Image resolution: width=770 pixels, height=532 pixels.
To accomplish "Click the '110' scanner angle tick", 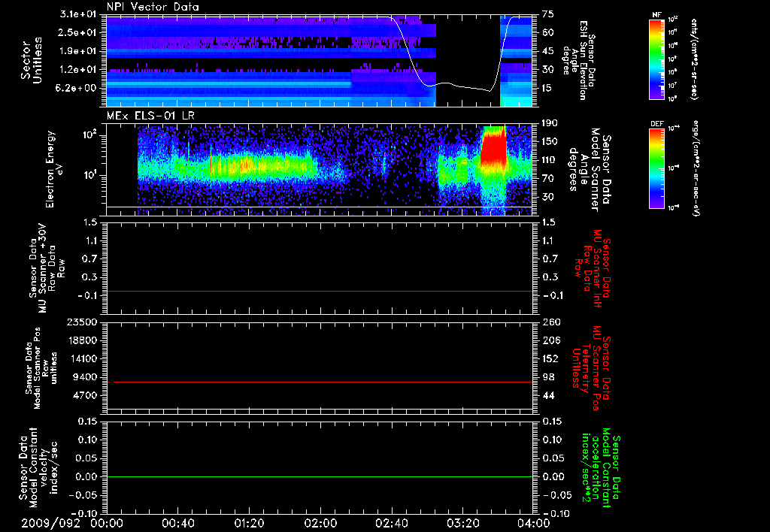I will pyautogui.click(x=550, y=160).
